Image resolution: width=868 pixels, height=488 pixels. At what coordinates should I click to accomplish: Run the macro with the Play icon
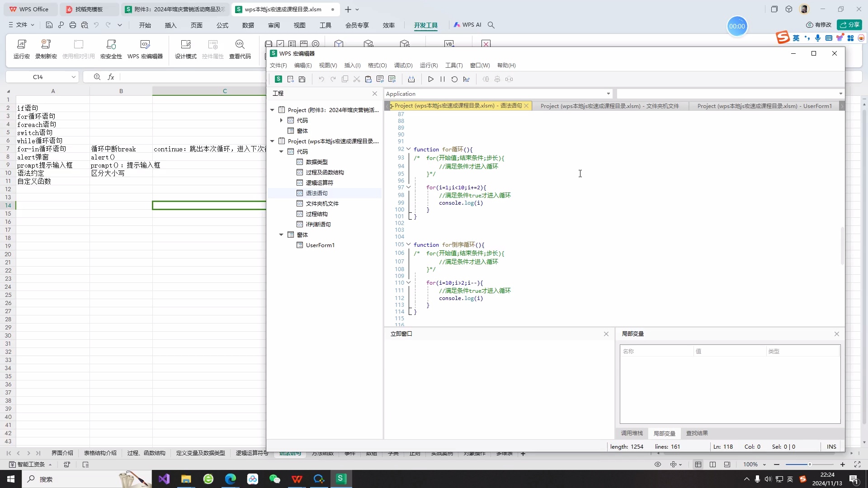point(430,79)
